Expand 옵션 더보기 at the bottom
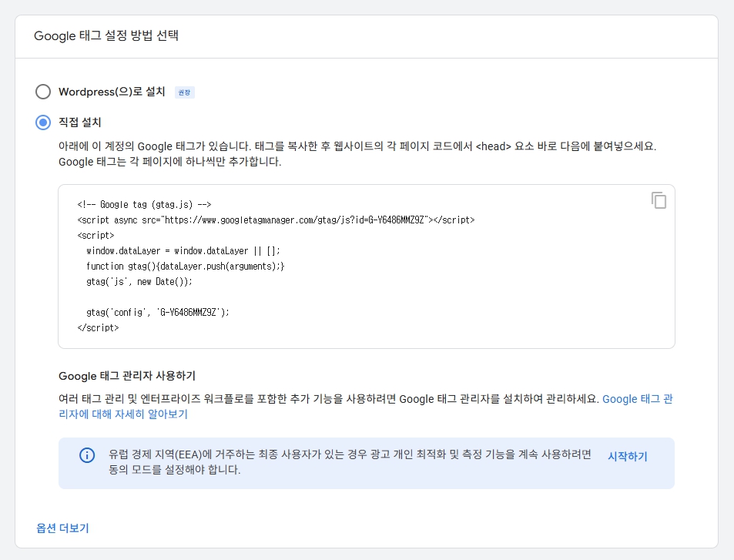The height and width of the screenshot is (560, 734). (x=62, y=528)
